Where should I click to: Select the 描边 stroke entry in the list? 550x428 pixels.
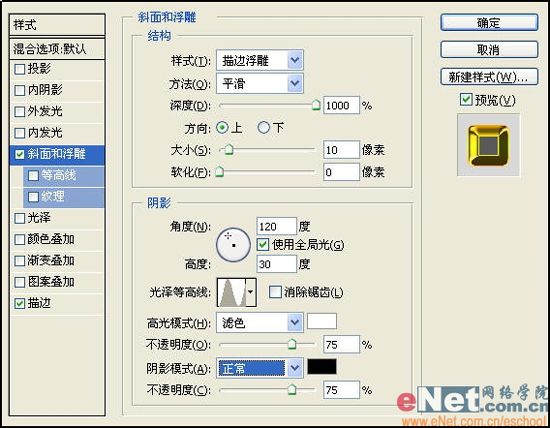point(57,303)
